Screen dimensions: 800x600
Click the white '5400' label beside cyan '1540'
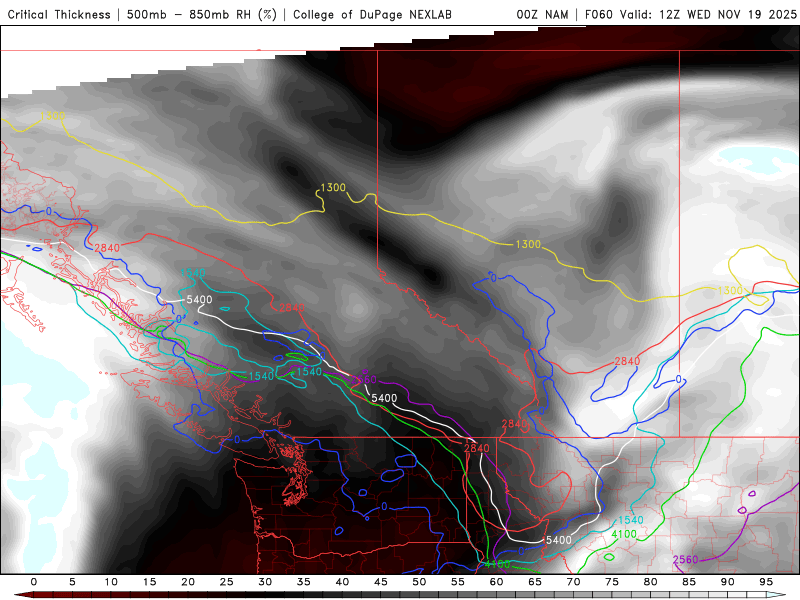(x=199, y=299)
